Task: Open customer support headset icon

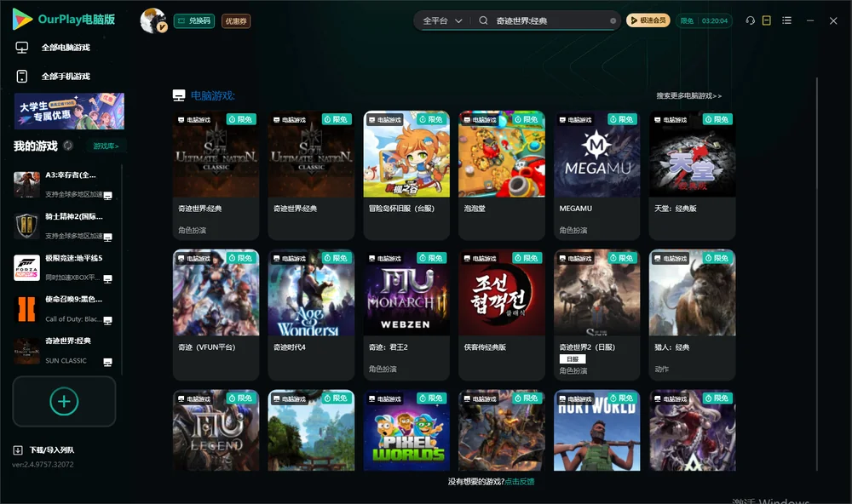Action: coord(751,20)
